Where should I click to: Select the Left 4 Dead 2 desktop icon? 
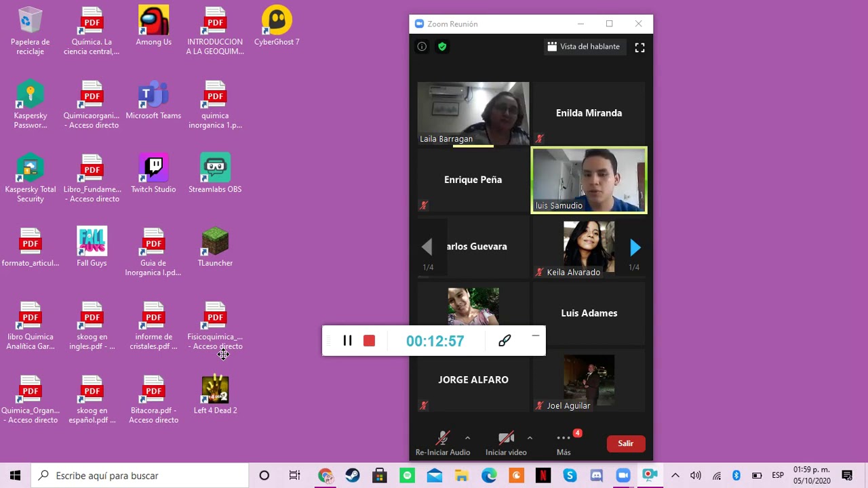[215, 395]
